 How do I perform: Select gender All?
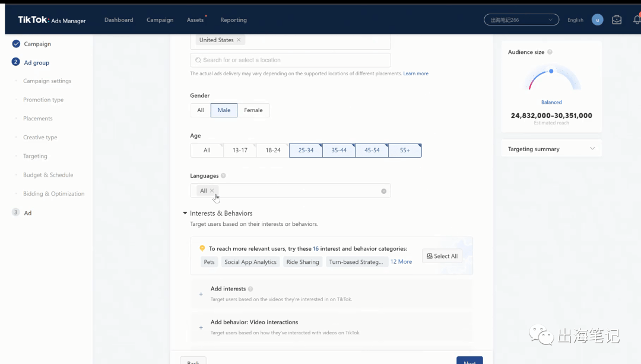pos(201,110)
